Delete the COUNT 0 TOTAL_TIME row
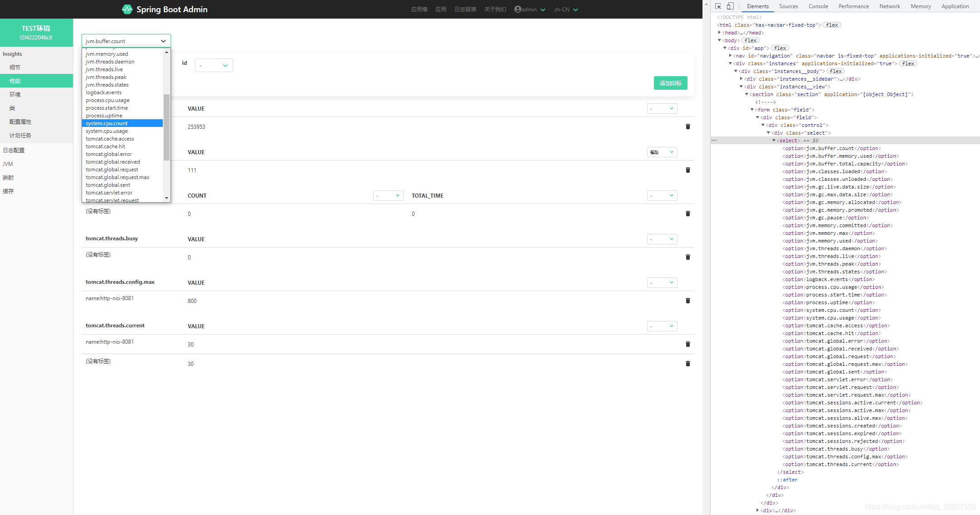 688,214
